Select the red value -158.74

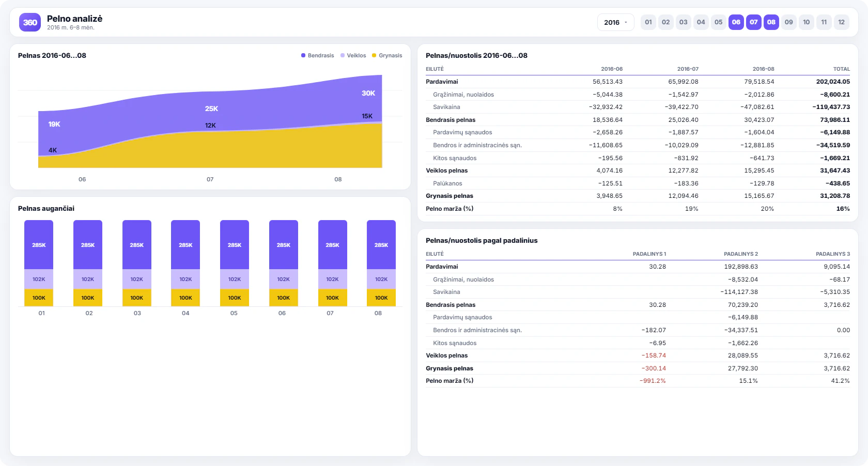pyautogui.click(x=654, y=355)
